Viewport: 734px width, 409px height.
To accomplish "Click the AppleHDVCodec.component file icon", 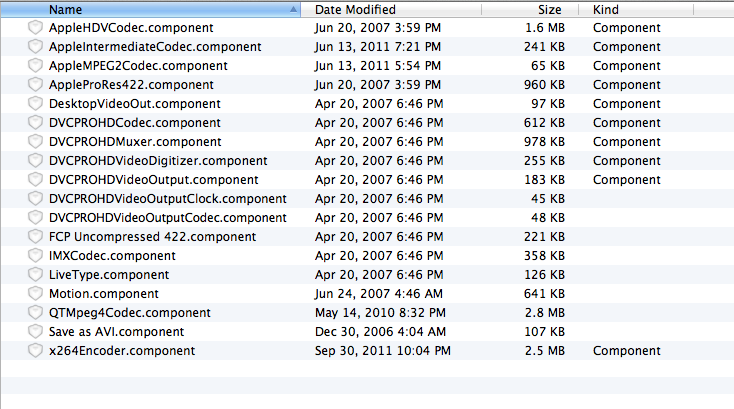I will pyautogui.click(x=36, y=28).
